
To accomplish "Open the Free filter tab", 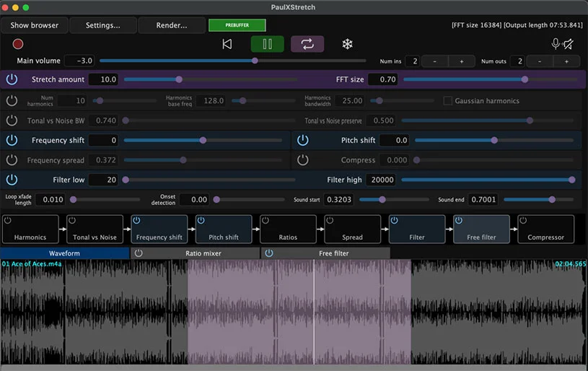I will tap(333, 253).
